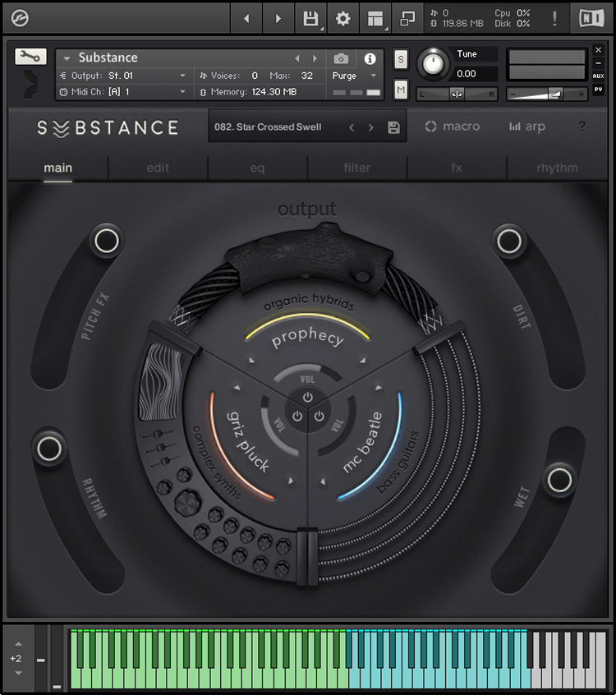Go to previous preset in top toolbar

click(x=246, y=18)
